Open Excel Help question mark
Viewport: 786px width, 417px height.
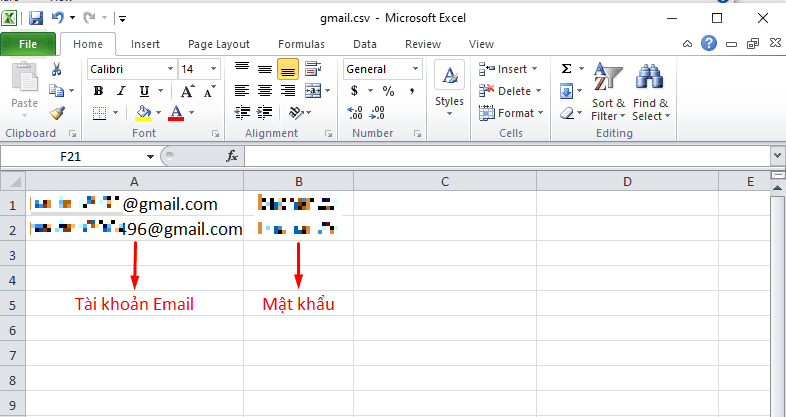tap(708, 44)
